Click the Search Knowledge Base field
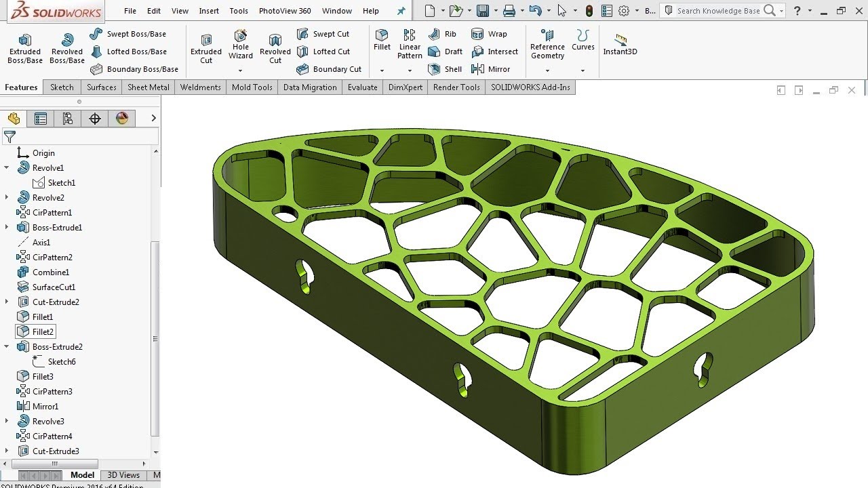 coord(718,11)
